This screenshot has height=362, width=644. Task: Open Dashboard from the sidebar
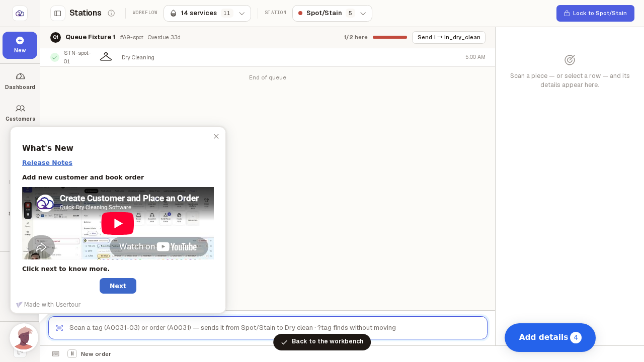[x=20, y=81]
